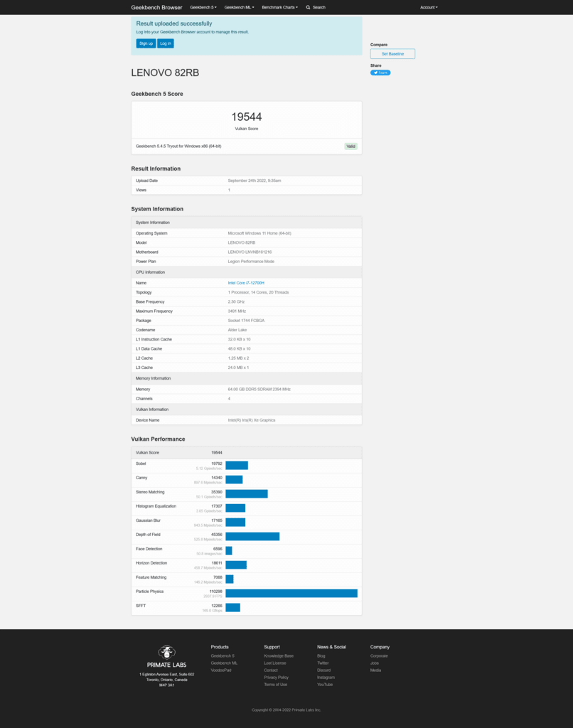The image size is (573, 728).
Task: Click the Sign up button
Action: pyautogui.click(x=146, y=43)
